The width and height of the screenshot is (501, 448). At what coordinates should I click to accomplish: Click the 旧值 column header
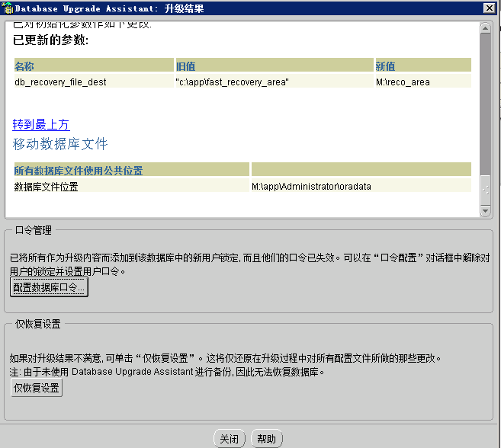(x=275, y=66)
